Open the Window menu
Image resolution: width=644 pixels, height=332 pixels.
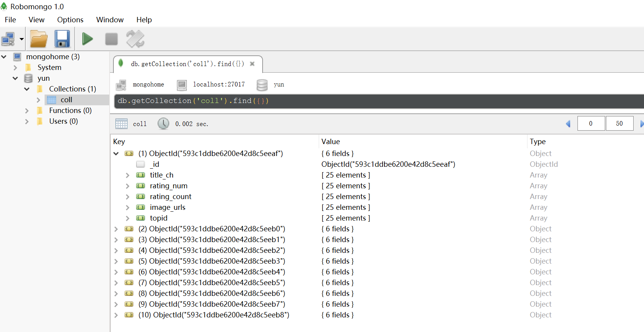click(110, 20)
